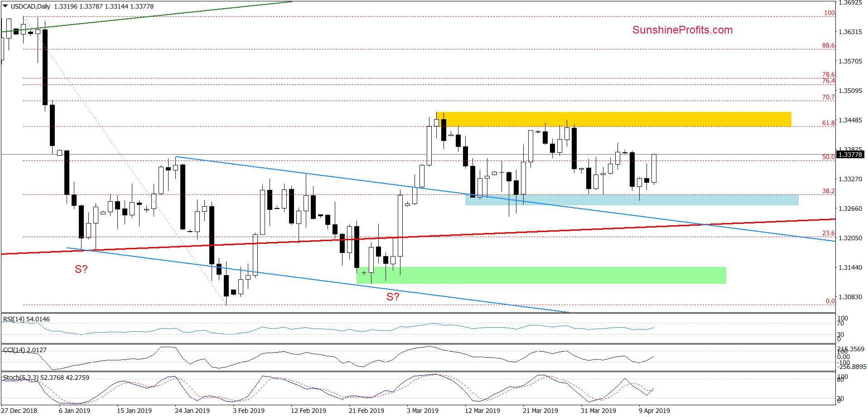Click the 61.8 Fibonacci level label
This screenshot has width=868, height=417.
[828, 123]
